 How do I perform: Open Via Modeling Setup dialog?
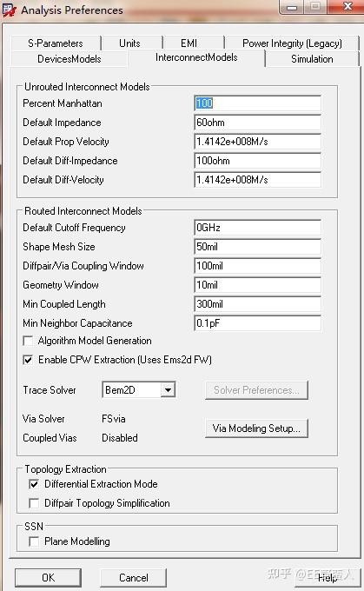(256, 428)
